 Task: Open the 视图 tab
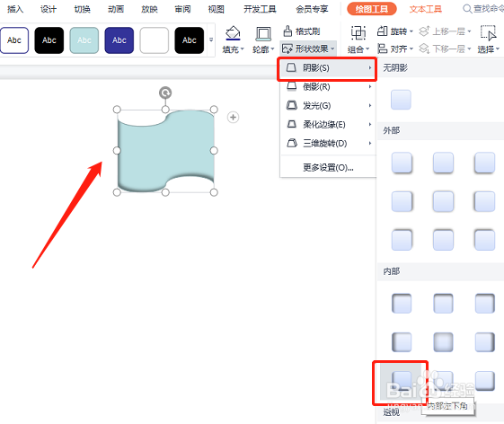[x=216, y=9]
